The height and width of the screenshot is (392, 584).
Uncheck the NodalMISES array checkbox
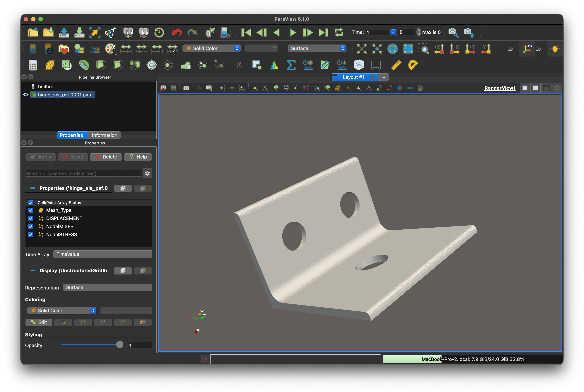pos(31,226)
